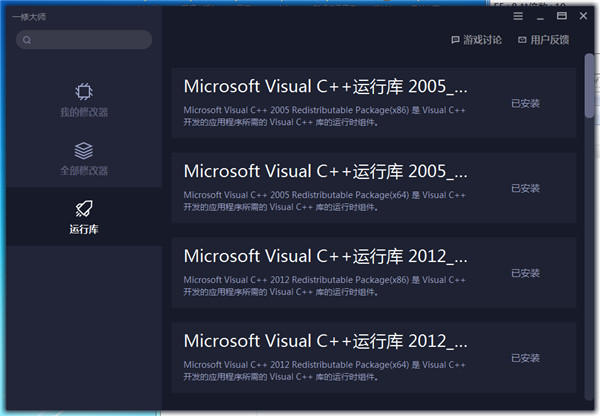Select title of the 2012 (x86) runtime card
Viewport: 600px width, 416px height.
pos(325,256)
